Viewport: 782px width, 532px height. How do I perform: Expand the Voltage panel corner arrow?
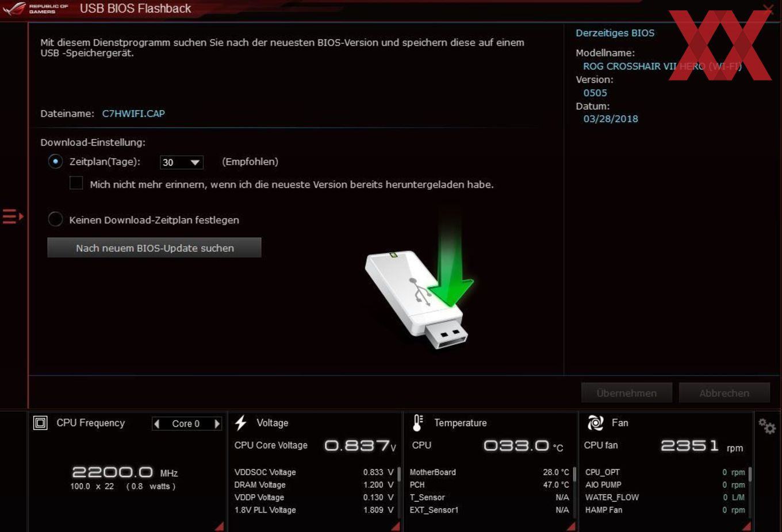point(395,526)
